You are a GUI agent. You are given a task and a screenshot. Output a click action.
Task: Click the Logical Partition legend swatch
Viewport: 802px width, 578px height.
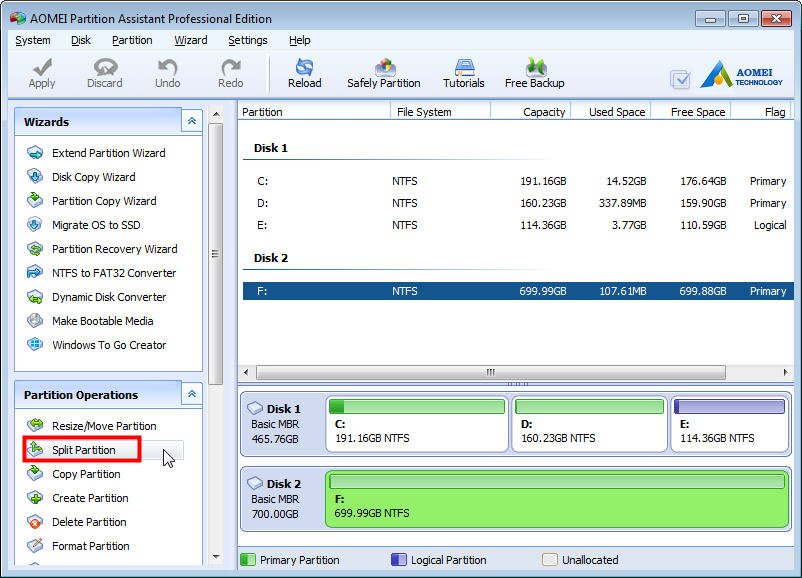pos(399,560)
